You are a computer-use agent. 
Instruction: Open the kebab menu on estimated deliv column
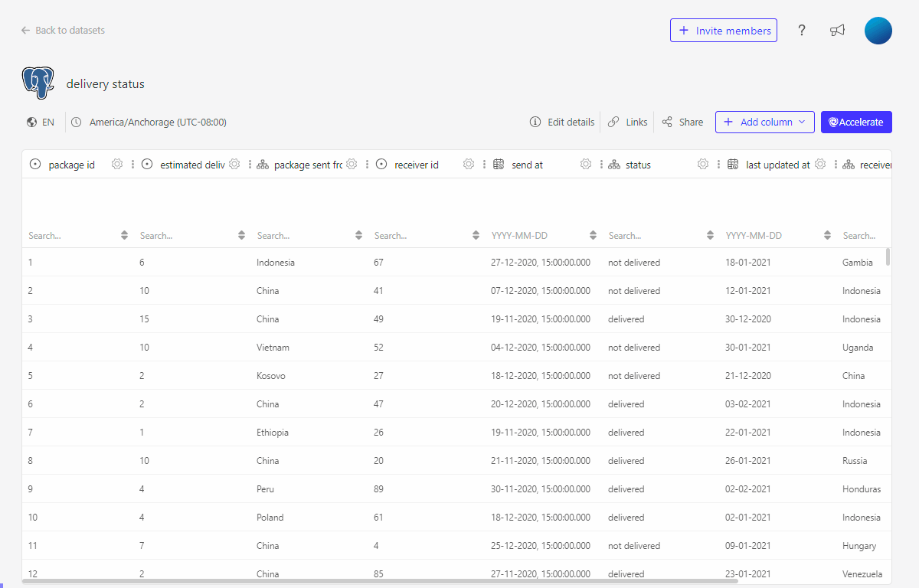click(249, 164)
